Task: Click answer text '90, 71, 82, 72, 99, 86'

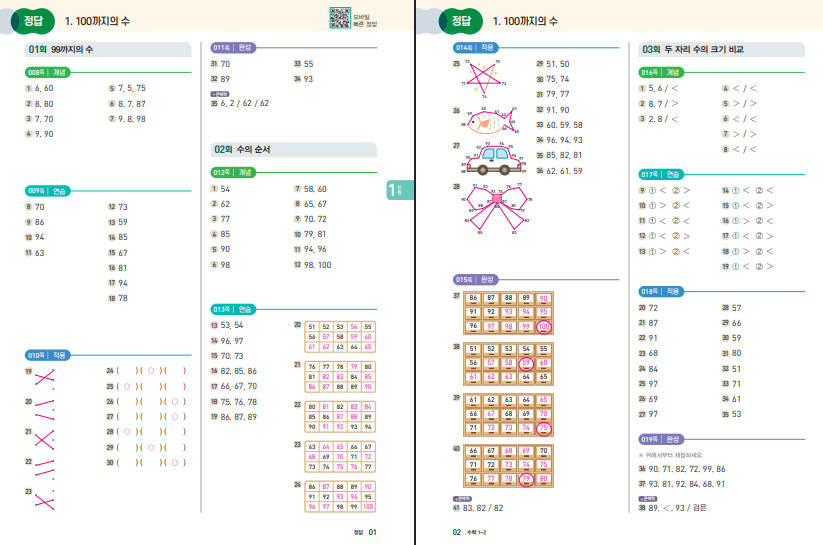Action: 687,469
